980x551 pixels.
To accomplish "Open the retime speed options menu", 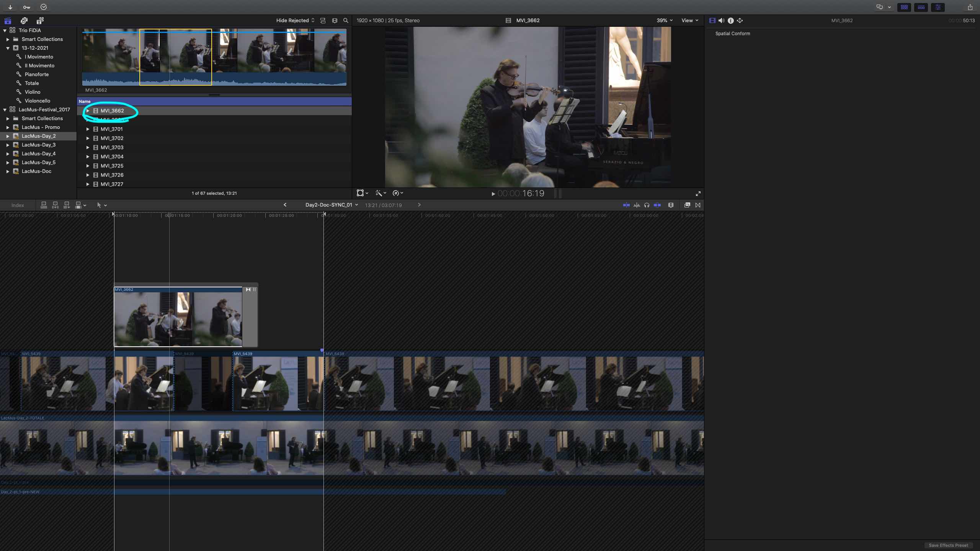I will pyautogui.click(x=398, y=193).
